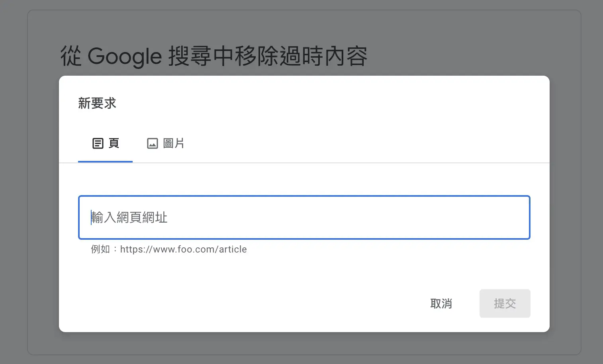Click the 新要求 dialog title
Screen dimensions: 603x364
(x=97, y=103)
